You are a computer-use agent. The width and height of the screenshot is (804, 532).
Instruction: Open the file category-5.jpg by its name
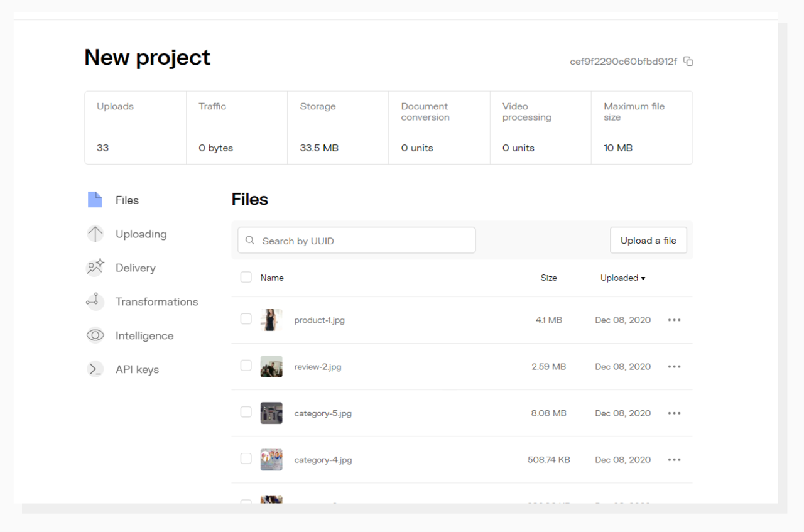(x=323, y=413)
